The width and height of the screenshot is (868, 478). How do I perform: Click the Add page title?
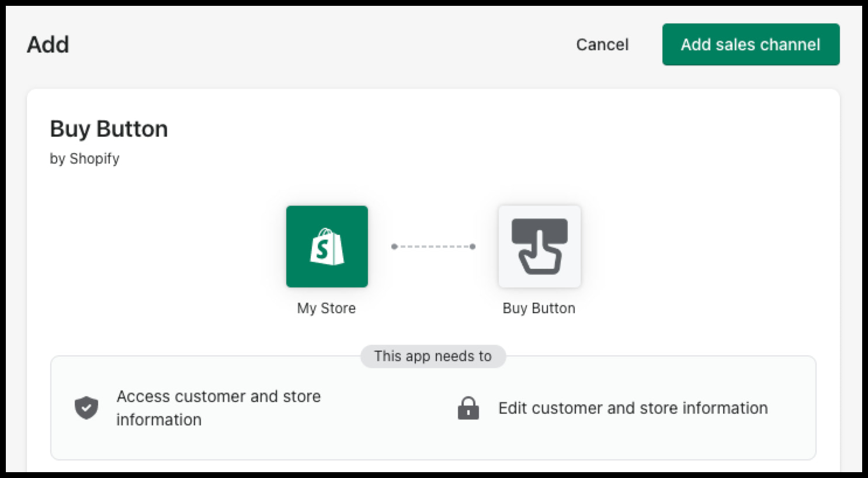(x=48, y=44)
